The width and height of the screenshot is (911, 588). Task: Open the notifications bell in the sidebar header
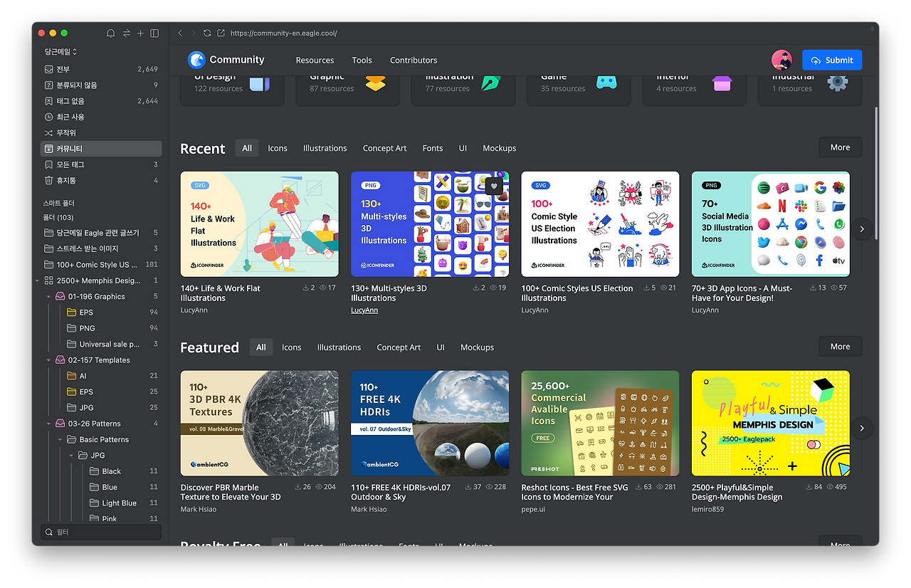[x=110, y=33]
